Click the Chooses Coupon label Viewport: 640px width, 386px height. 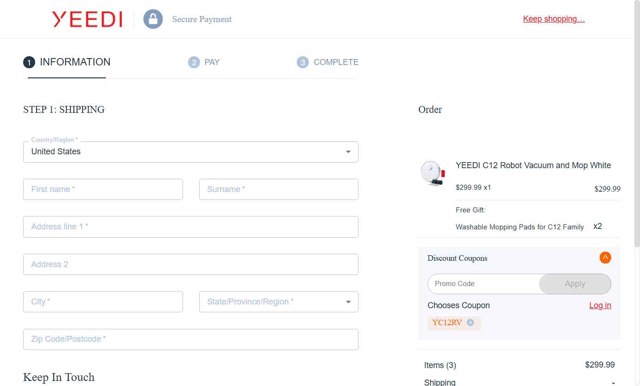(x=458, y=305)
